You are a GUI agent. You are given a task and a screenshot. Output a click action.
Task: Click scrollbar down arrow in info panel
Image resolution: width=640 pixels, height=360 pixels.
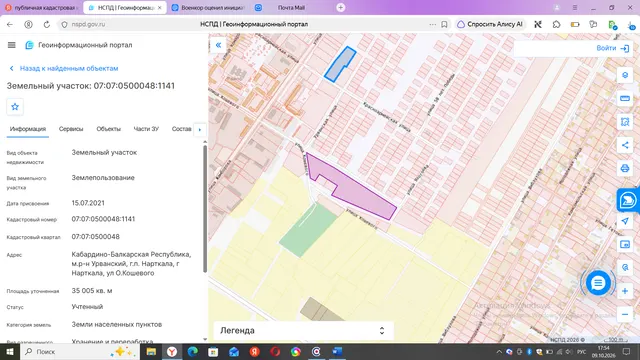pos(205,339)
